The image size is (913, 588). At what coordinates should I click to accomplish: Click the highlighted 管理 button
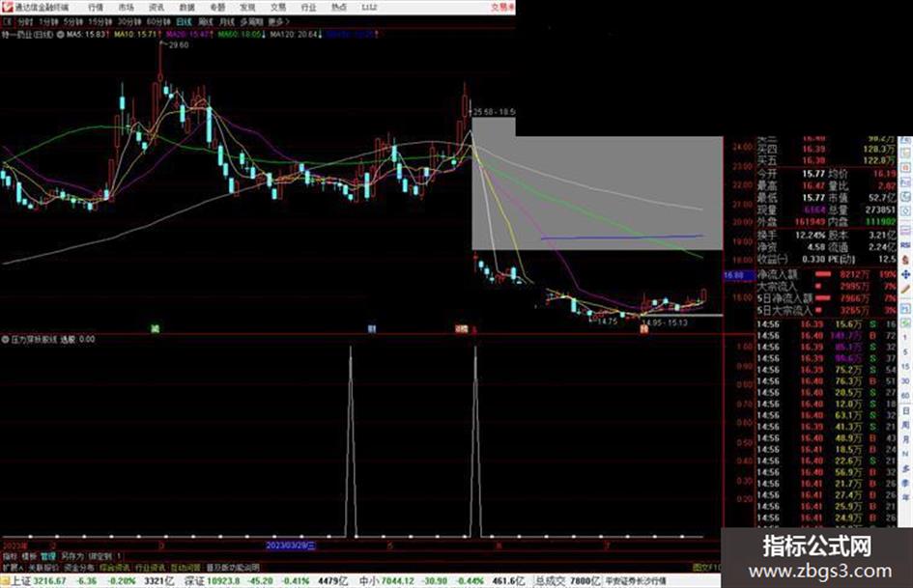(x=47, y=556)
